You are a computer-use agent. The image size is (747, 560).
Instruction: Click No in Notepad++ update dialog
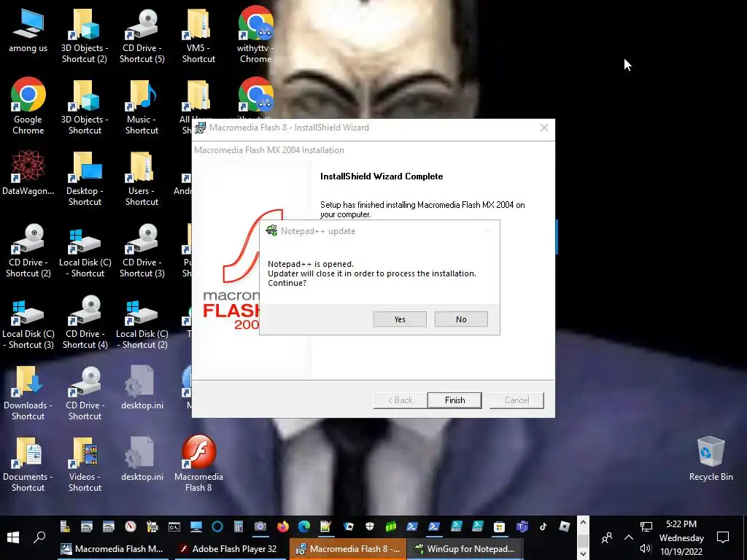461,319
